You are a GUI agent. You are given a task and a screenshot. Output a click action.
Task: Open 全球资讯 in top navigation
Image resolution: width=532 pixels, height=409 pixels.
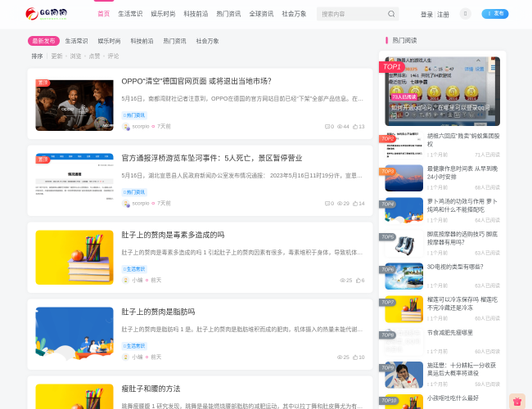coord(261,14)
